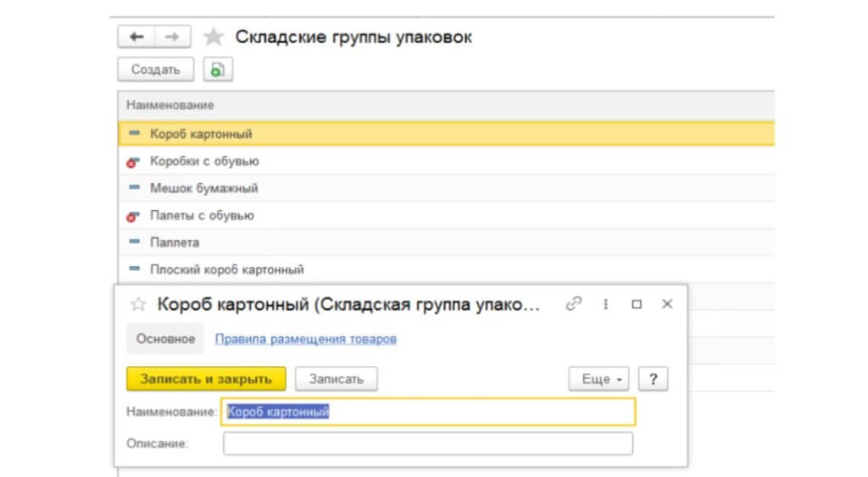
Task: Click the Записать button
Action: [x=336, y=379]
